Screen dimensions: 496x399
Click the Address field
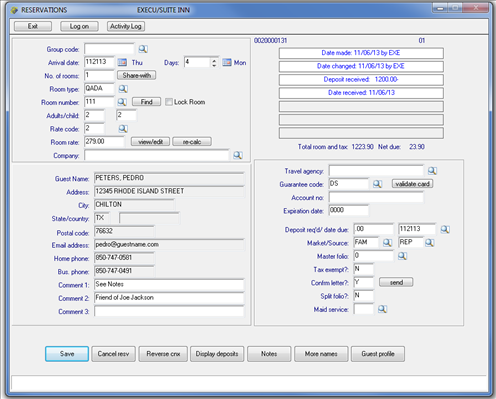[x=169, y=192]
